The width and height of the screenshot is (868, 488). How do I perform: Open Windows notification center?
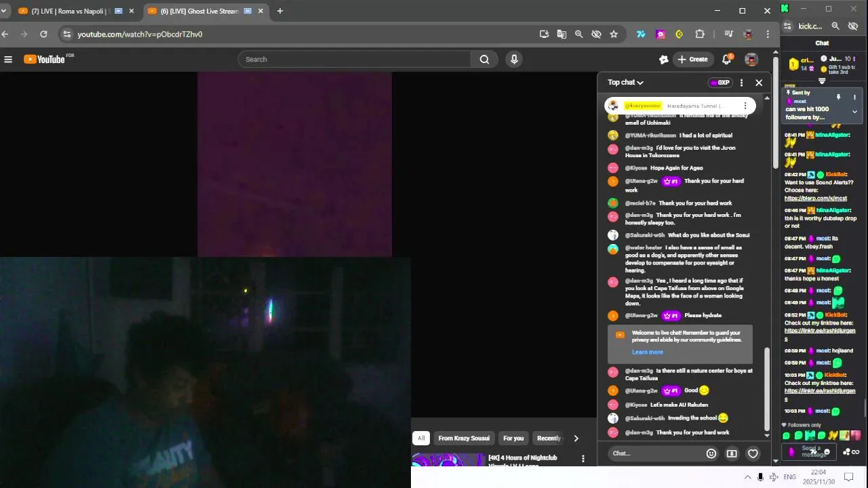click(848, 477)
